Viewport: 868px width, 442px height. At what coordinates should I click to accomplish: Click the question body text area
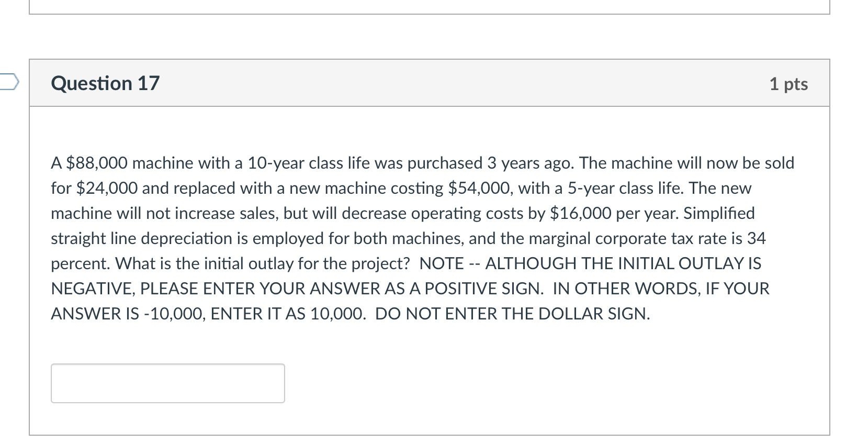pyautogui.click(x=419, y=238)
